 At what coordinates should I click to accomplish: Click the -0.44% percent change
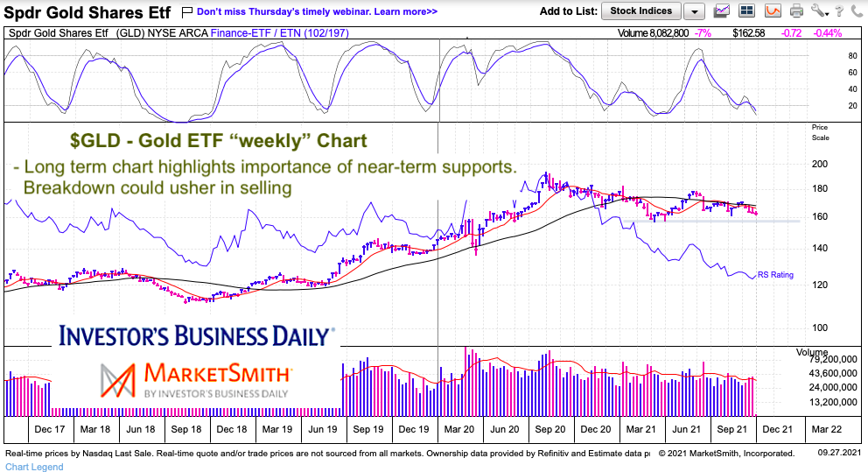(x=827, y=33)
